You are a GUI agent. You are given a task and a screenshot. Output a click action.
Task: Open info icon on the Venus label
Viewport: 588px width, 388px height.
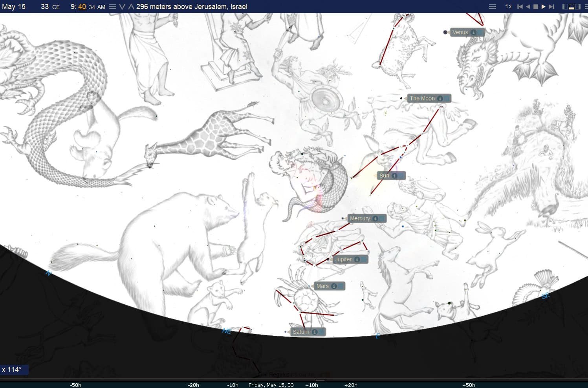click(474, 33)
